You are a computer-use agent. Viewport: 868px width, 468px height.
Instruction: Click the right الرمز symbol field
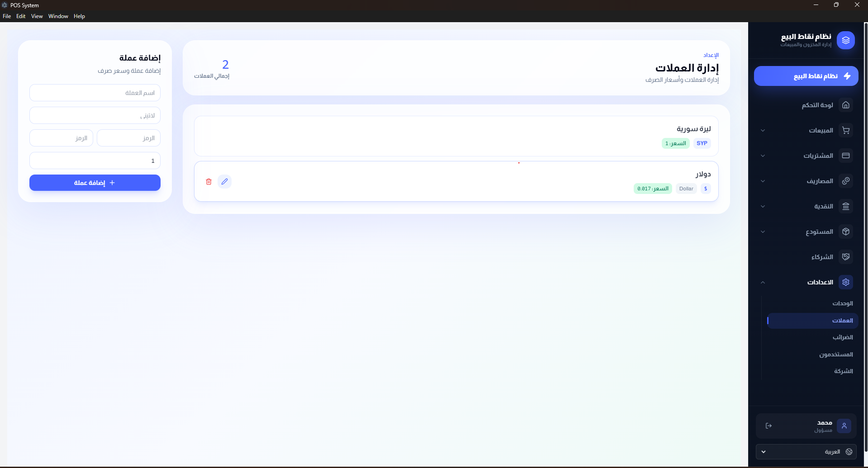(x=128, y=138)
